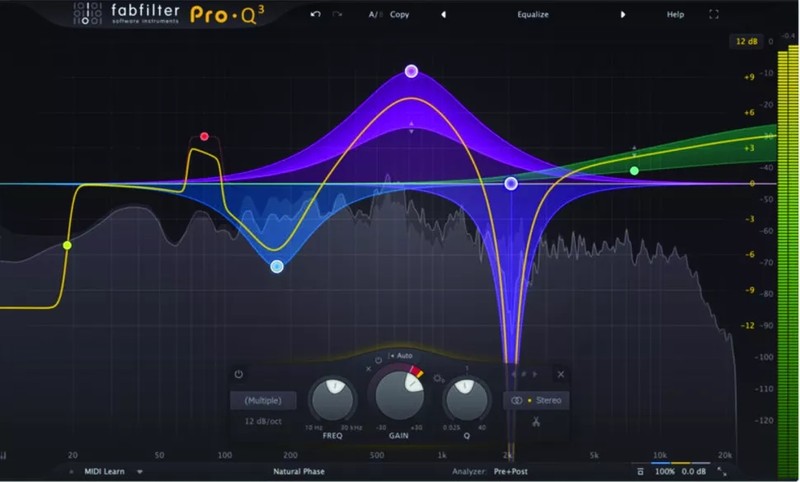
Task: Go to previous band arrow
Action: [x=514, y=374]
